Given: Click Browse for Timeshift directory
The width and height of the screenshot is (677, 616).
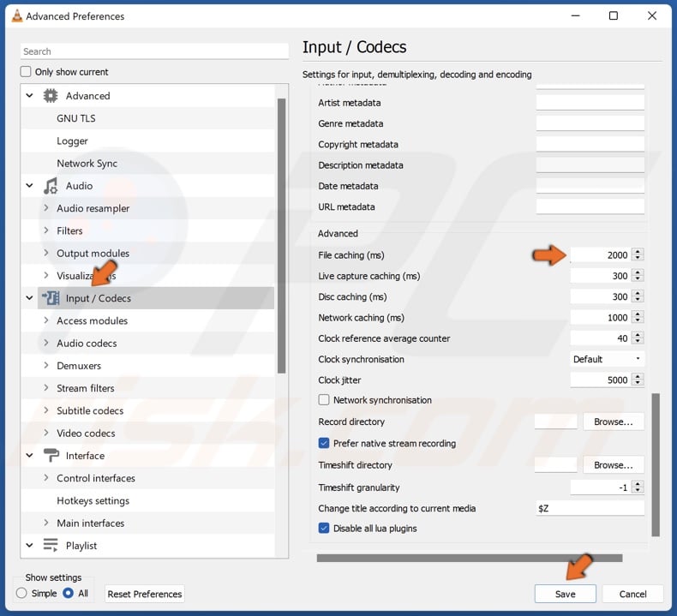Looking at the screenshot, I should tap(614, 464).
